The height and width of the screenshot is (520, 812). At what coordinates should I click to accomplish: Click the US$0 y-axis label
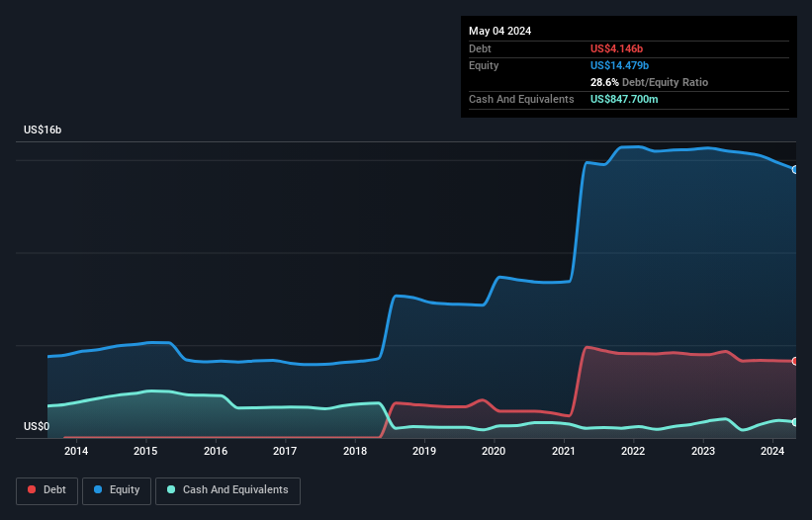37,426
